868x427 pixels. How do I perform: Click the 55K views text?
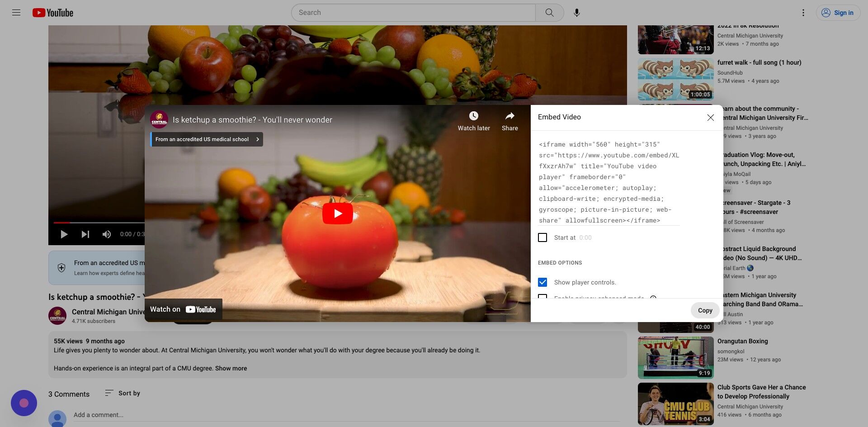[x=68, y=341]
